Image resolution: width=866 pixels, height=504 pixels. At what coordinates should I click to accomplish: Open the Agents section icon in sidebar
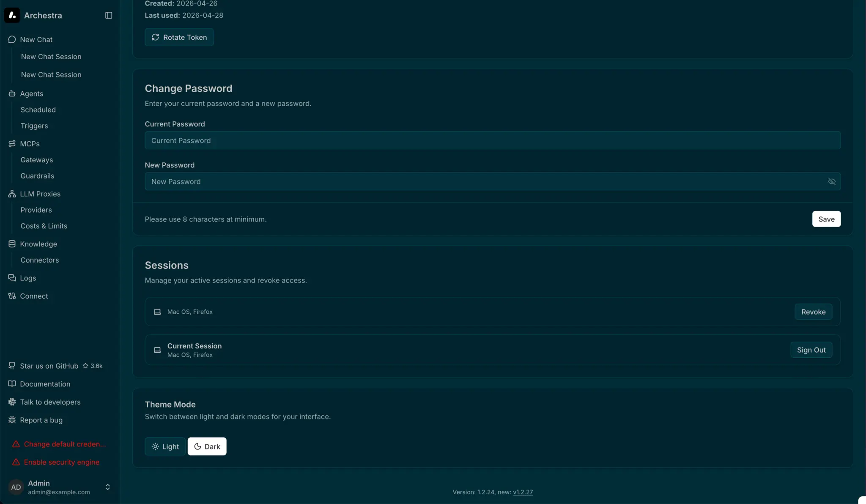(12, 93)
